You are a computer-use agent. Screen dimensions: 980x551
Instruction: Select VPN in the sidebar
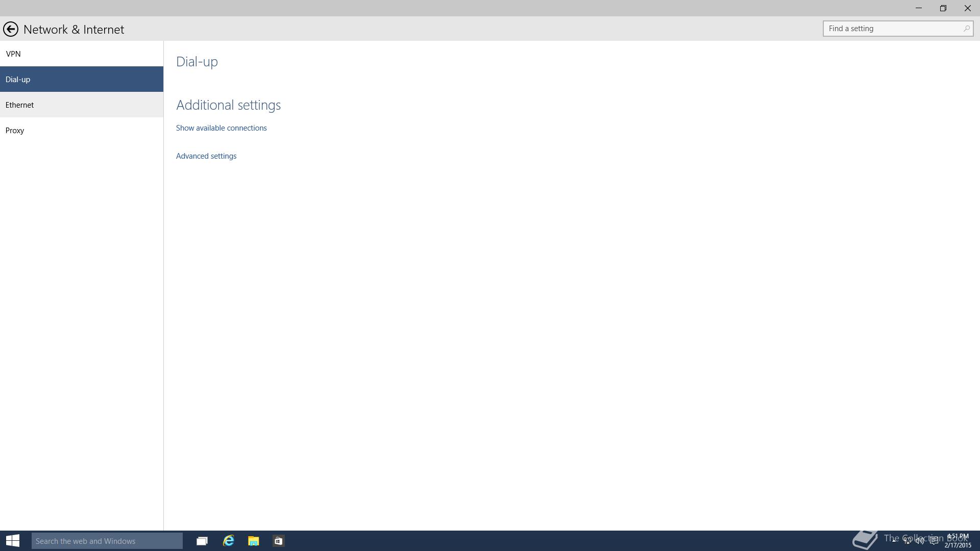coord(13,54)
